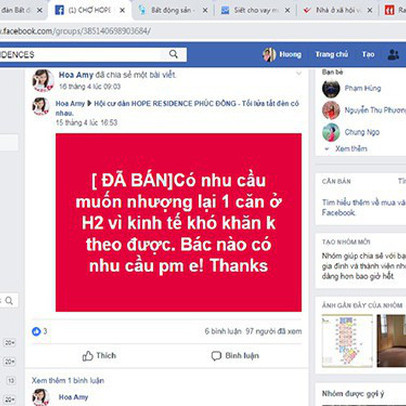Viewport: 406px width, 406px height.
Task: Click Chung Ngo's avatar
Action: pos(331,132)
